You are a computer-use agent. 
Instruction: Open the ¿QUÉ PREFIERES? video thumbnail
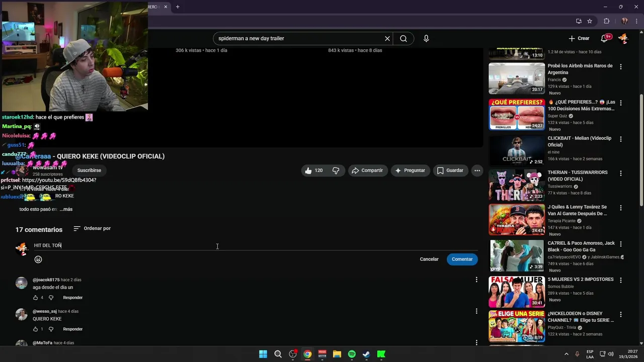coord(517,115)
